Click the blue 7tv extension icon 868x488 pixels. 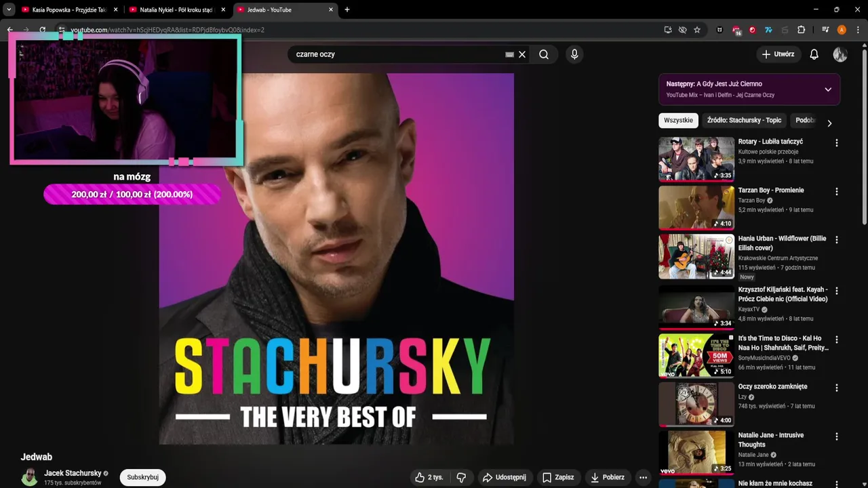tap(769, 30)
